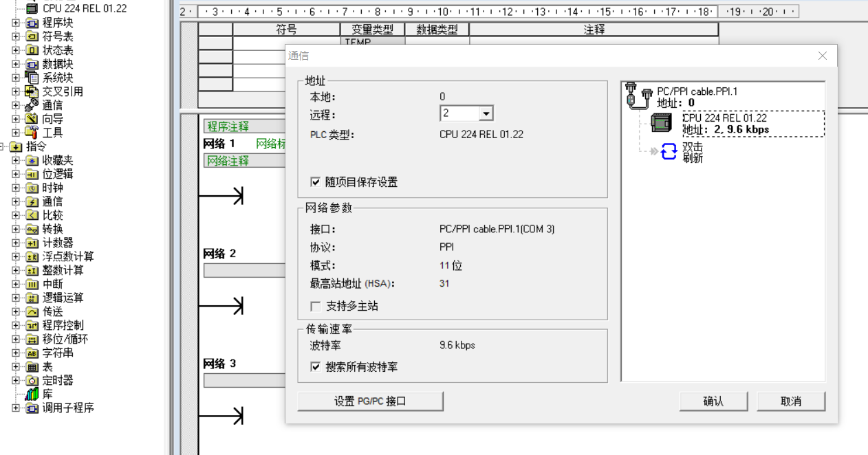Click the 符号 column header
Viewport: 868px width, 455px height.
[287, 30]
